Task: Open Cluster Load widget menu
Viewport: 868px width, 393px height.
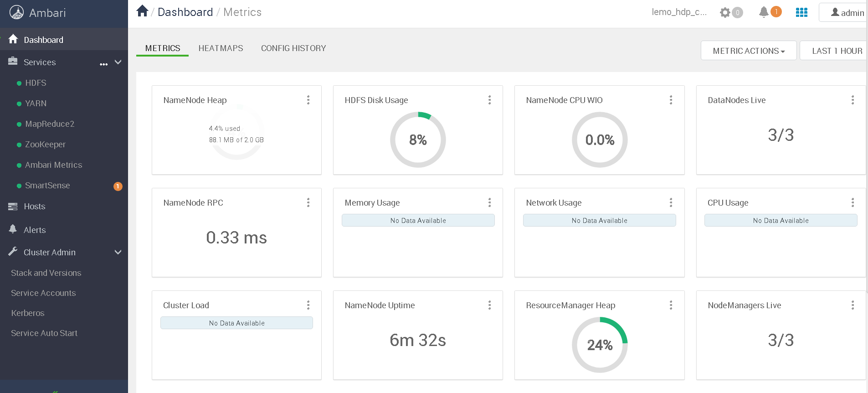Action: 308,305
